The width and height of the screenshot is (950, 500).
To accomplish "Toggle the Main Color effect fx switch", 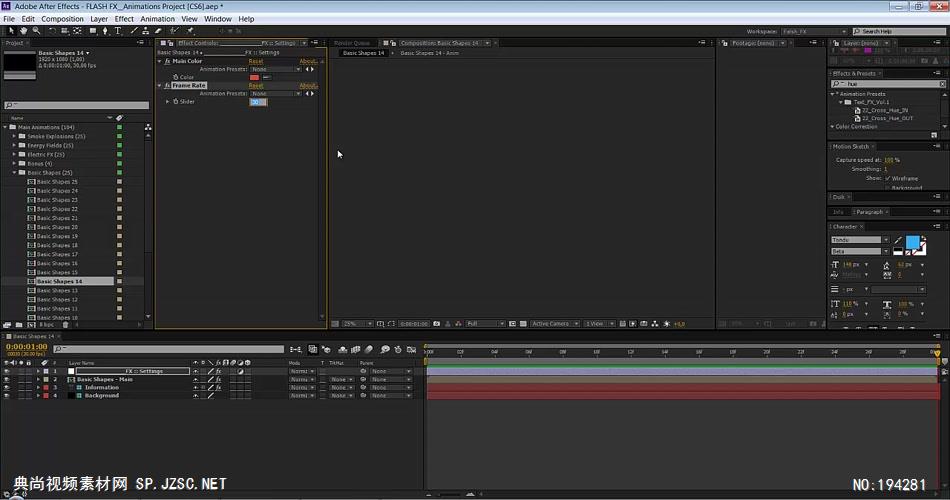I will click(167, 61).
